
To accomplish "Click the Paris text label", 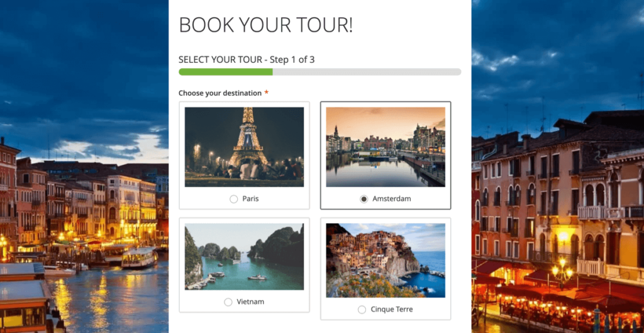I will (x=250, y=199).
